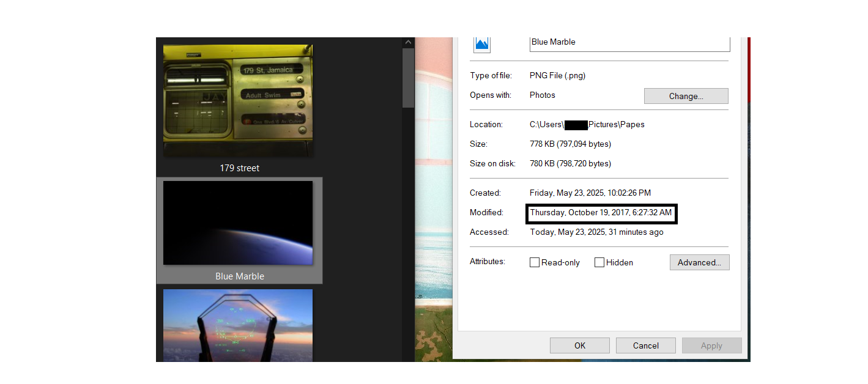Click the "Location:" label

coord(486,124)
